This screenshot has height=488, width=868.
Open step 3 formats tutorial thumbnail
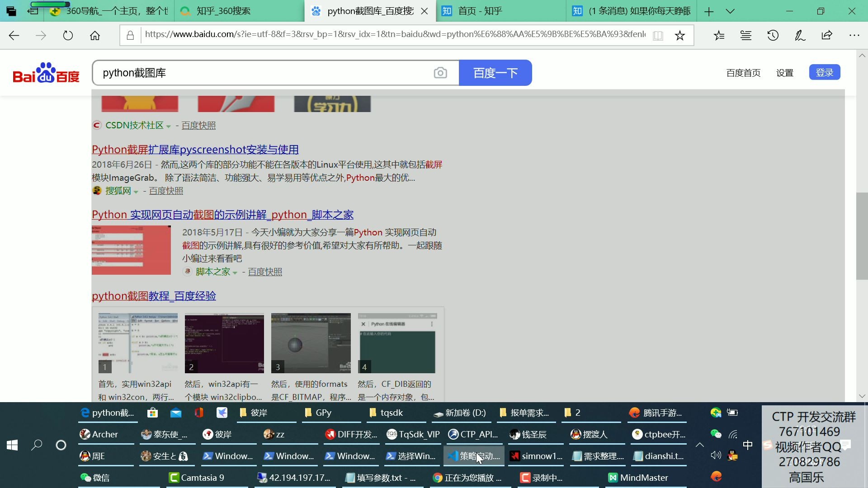click(311, 343)
